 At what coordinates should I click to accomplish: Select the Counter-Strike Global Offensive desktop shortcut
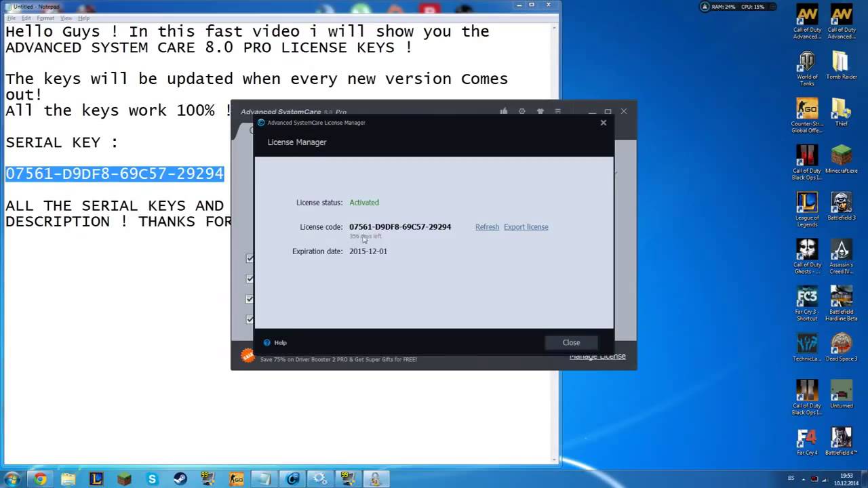tap(807, 116)
